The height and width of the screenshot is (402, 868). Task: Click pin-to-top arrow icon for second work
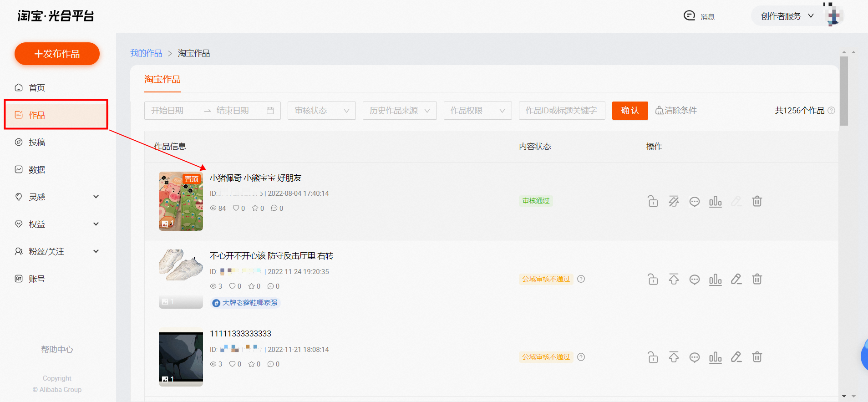(674, 279)
